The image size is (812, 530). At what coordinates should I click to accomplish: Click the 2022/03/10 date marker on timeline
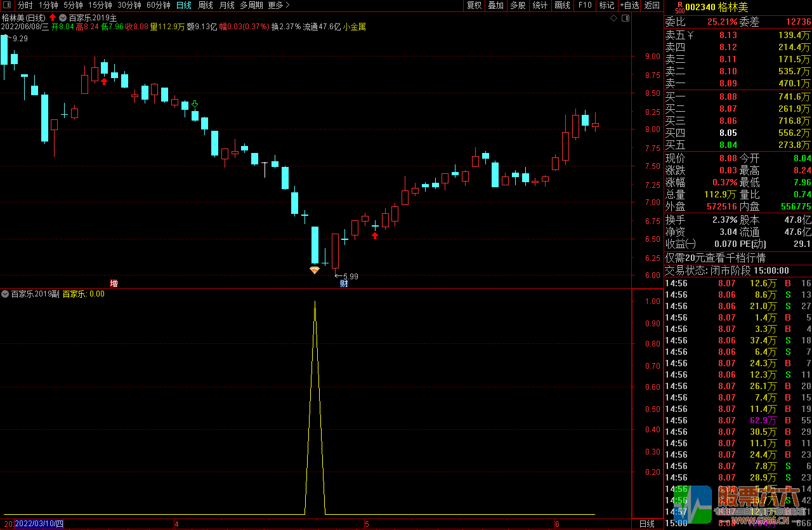pos(39,524)
